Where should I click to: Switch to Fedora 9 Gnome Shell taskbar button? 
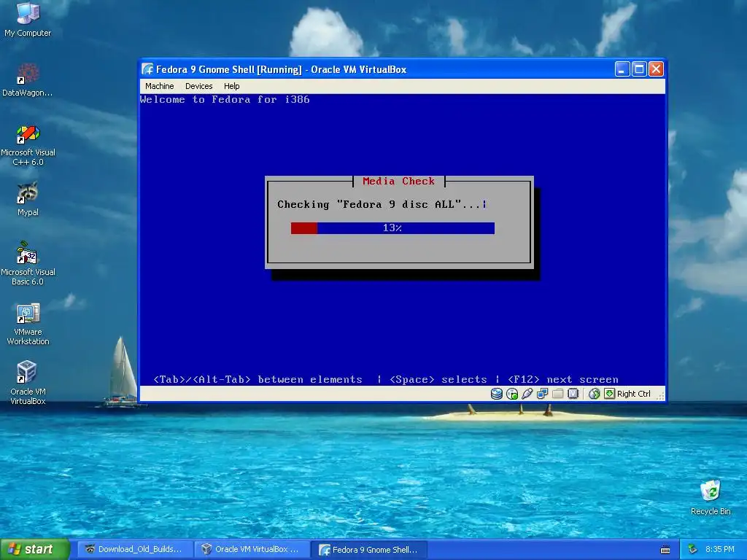pyautogui.click(x=368, y=550)
